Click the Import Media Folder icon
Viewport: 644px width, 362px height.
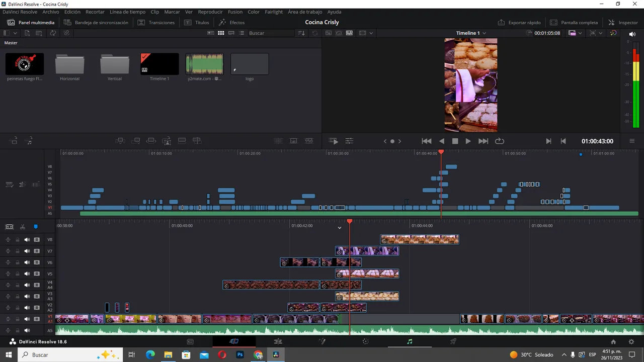click(39, 33)
